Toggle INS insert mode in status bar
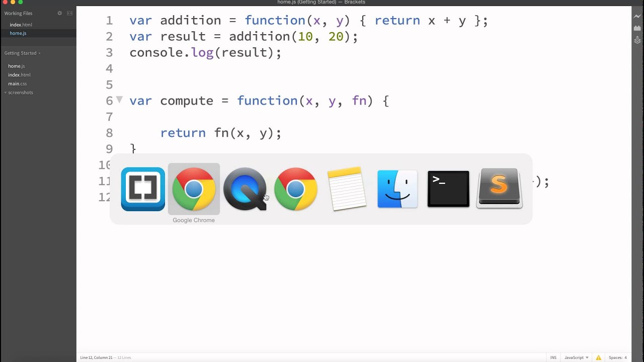 click(553, 357)
